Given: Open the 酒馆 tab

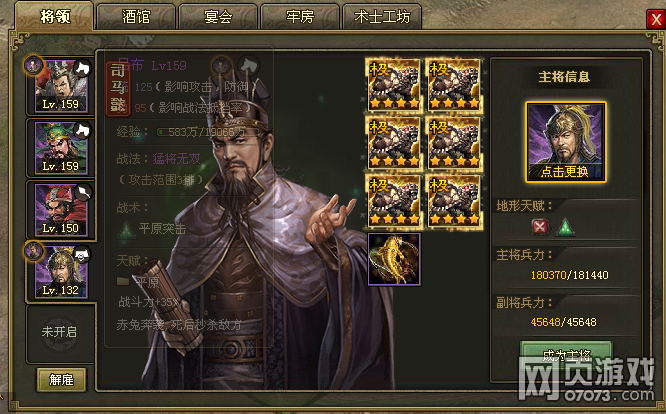Looking at the screenshot, I should click(x=136, y=17).
